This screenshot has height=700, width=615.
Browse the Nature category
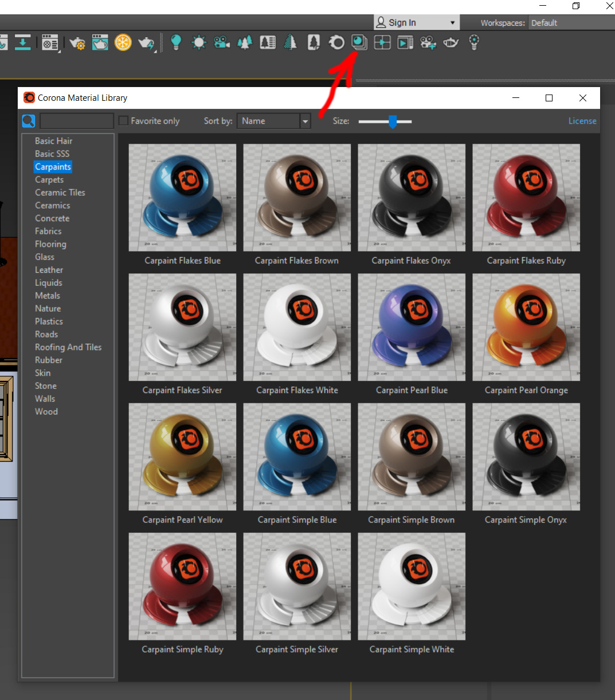pos(48,308)
